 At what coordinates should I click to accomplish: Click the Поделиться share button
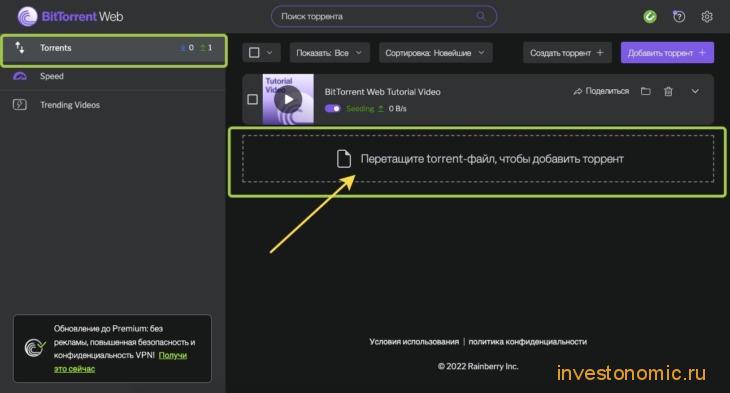(x=601, y=91)
